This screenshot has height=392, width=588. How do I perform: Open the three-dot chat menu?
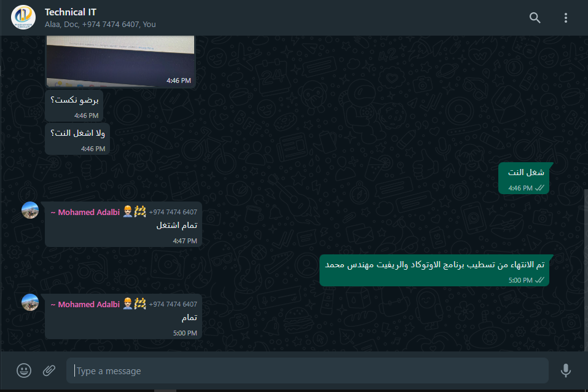point(565,18)
